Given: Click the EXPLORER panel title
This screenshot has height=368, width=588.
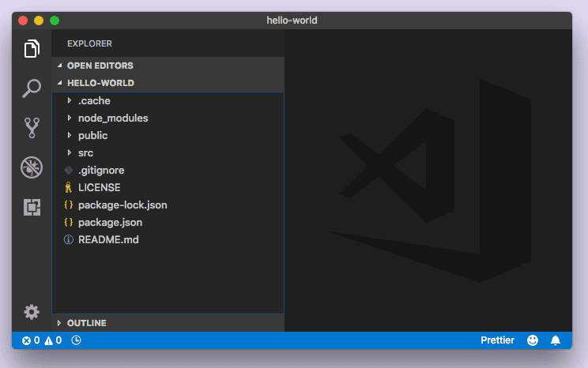Looking at the screenshot, I should pos(89,43).
